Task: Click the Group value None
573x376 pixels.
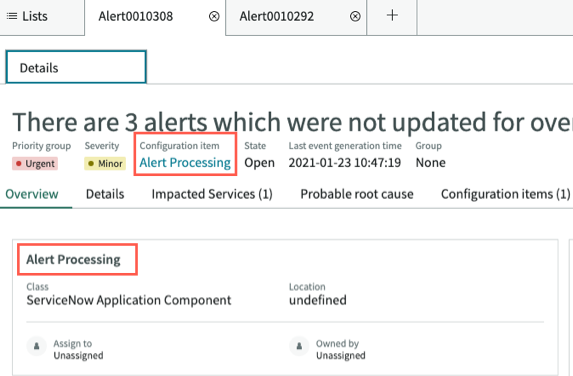Action: pos(430,163)
